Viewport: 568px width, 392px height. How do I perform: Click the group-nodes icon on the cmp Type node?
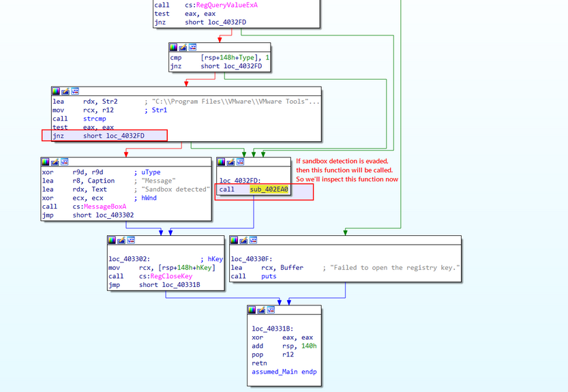coord(193,47)
